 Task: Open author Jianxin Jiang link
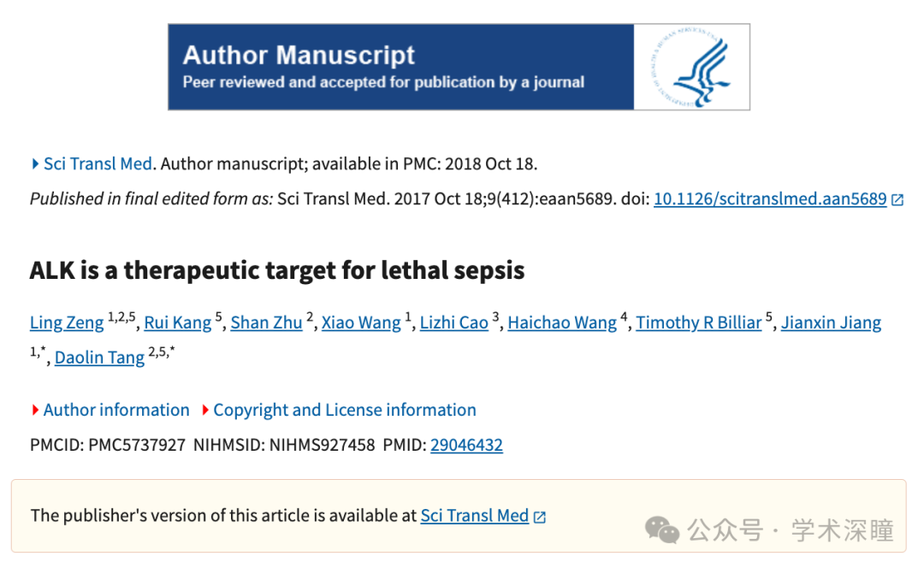(x=831, y=322)
